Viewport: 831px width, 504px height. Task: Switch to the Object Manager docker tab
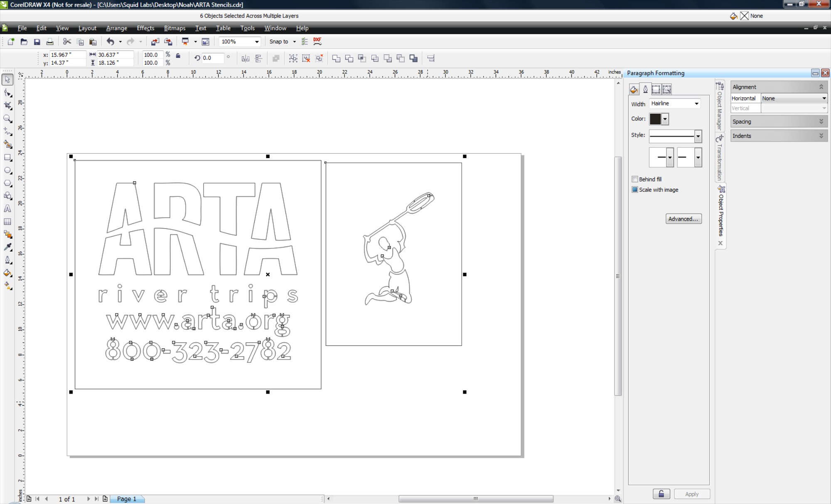[x=720, y=106]
